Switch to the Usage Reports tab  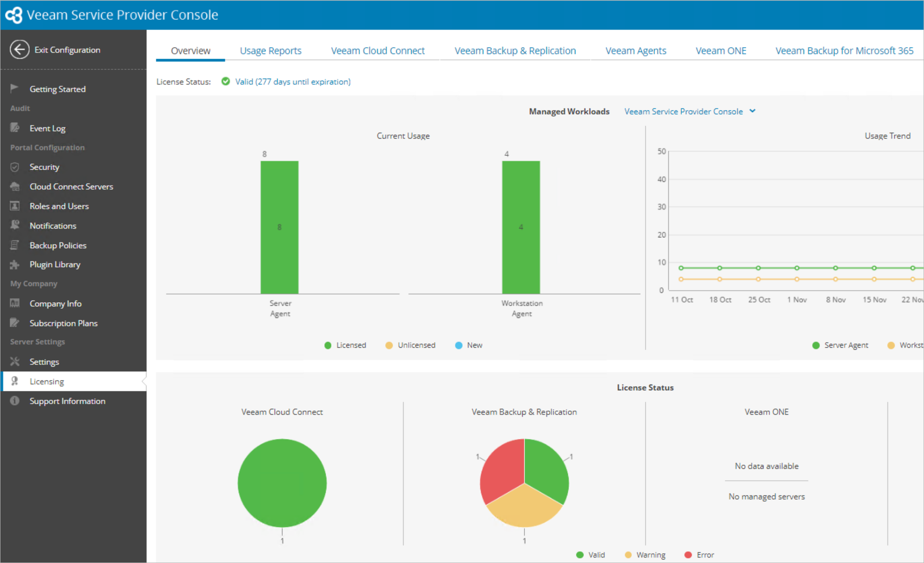(271, 51)
